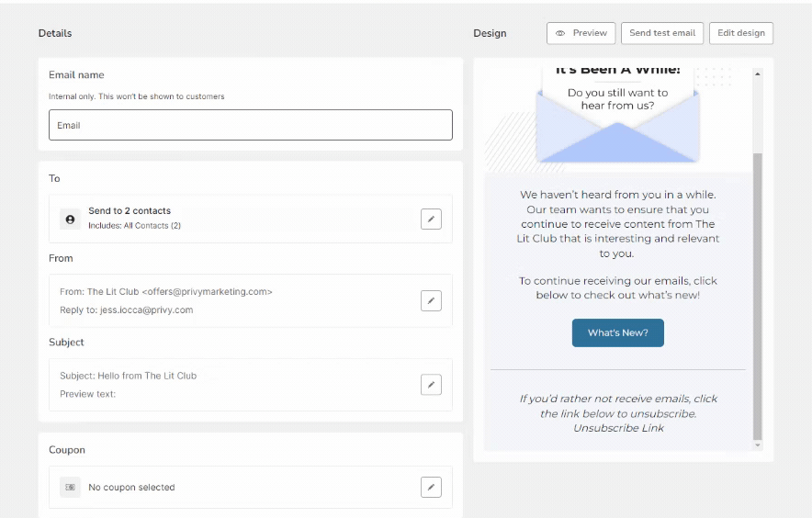Click 'Reply to: jess.iocca@privy.com' text

click(x=127, y=310)
